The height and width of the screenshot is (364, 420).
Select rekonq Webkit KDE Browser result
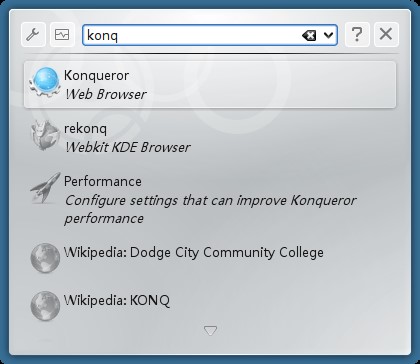pyautogui.click(x=210, y=137)
